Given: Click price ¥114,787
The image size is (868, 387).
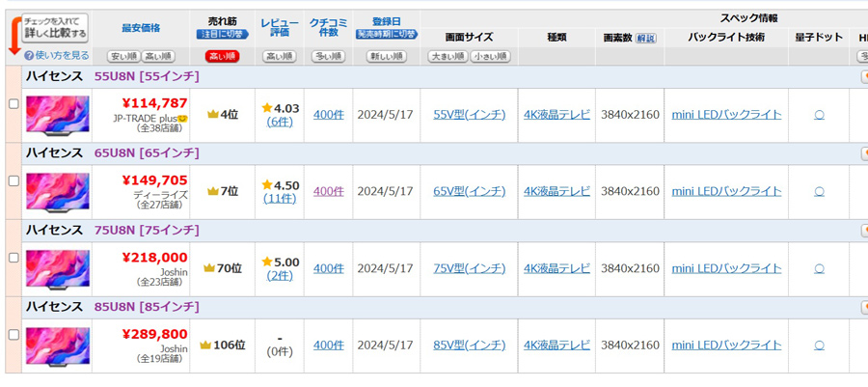Looking at the screenshot, I should pyautogui.click(x=154, y=103).
